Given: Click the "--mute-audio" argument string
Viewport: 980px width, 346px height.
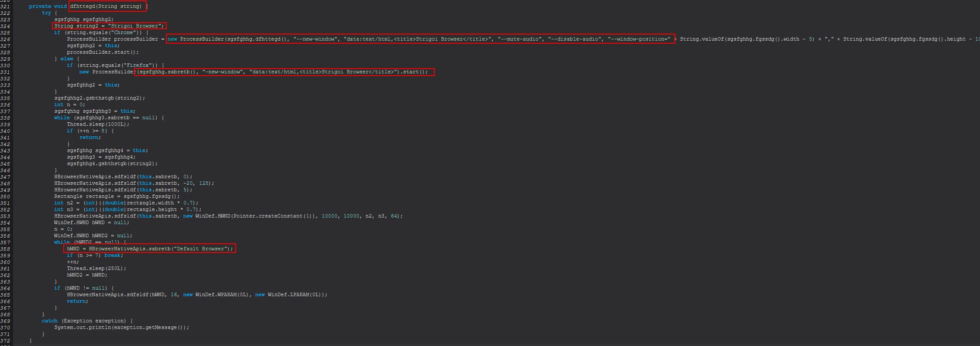Looking at the screenshot, I should tap(519, 39).
